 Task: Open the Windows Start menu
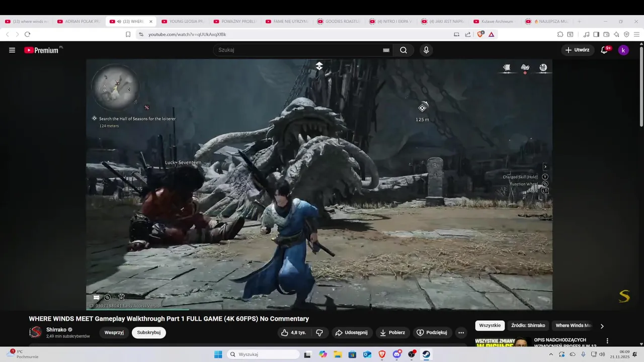coord(218,354)
